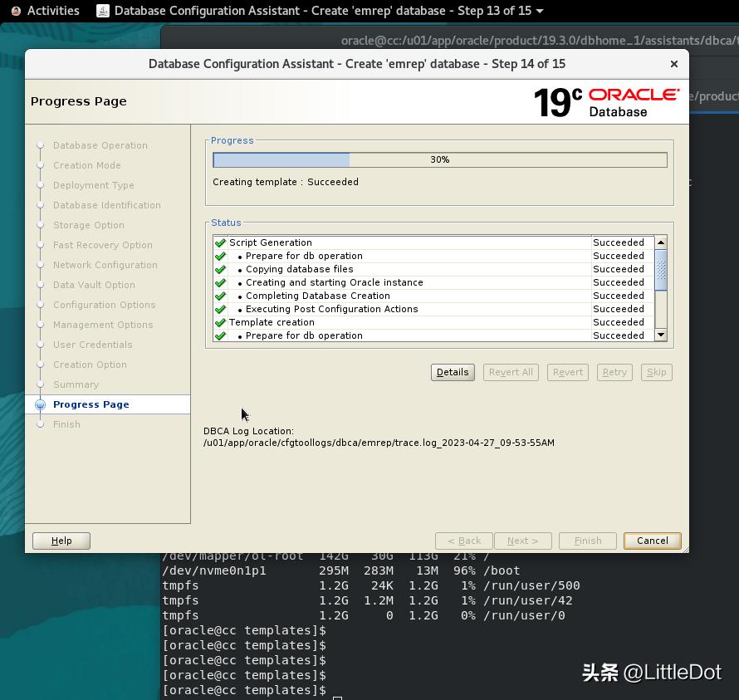
Task: Click the Java app icon in top bar
Action: click(x=103, y=10)
